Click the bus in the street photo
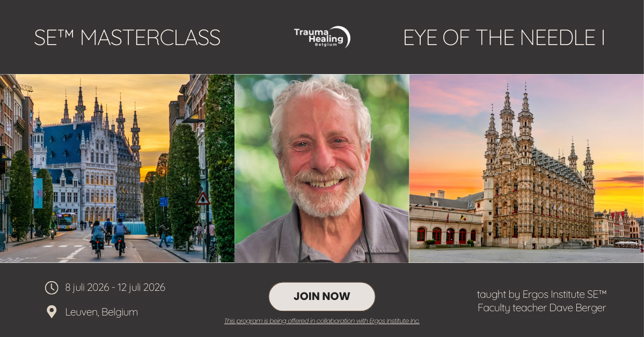Screen dimensions: 644x337 (x=67, y=221)
